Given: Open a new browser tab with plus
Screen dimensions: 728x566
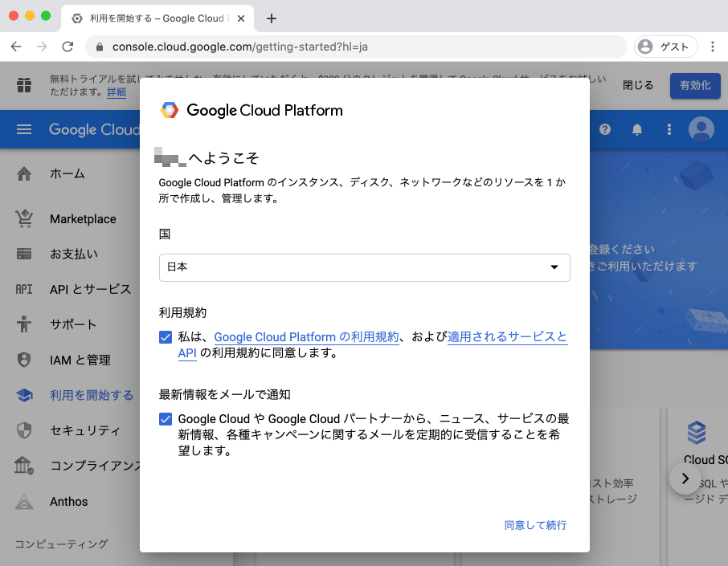Looking at the screenshot, I should 272,18.
